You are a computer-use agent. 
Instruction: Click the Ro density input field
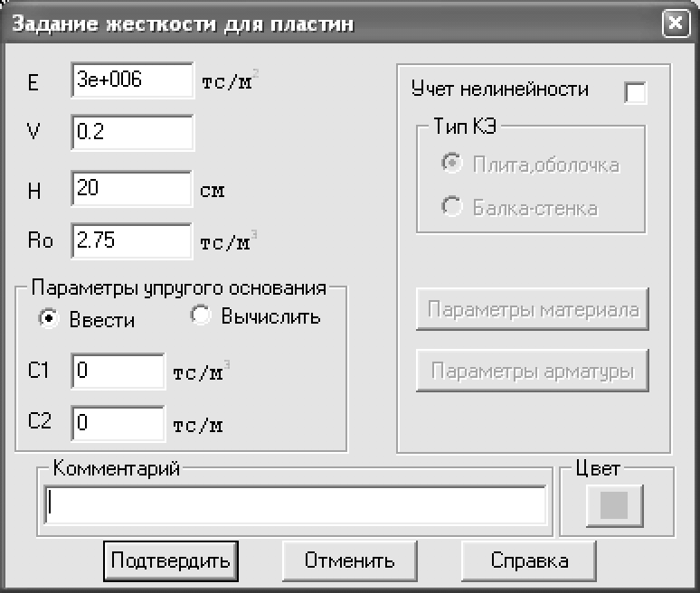tap(132, 241)
